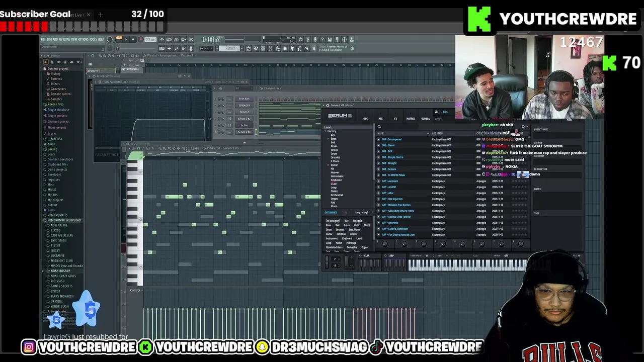
Task: Open the EDIT menu
Action: tap(49, 39)
